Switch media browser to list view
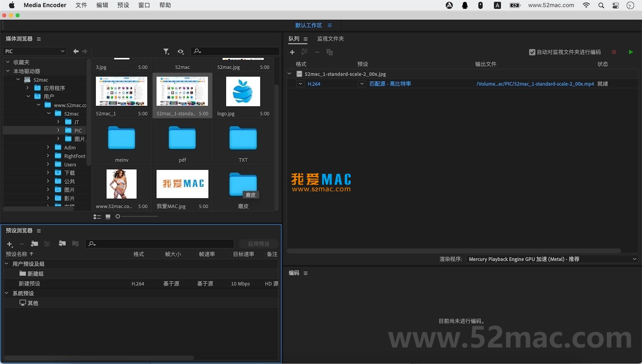Image resolution: width=642 pixels, height=364 pixels. 97,217
